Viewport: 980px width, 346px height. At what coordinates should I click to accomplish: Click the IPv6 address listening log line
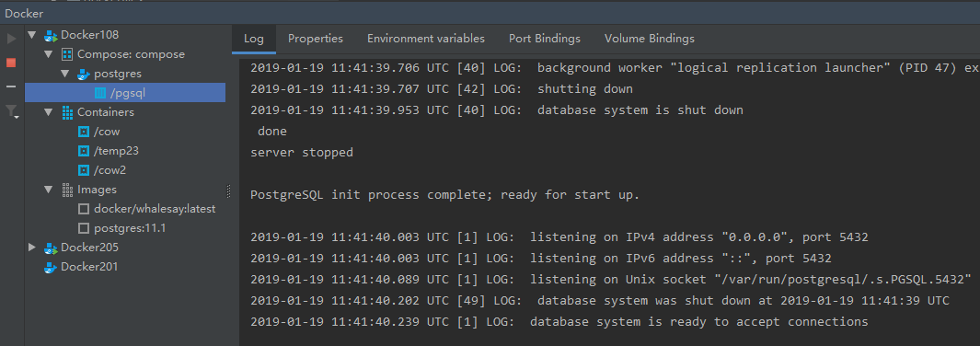pos(541,259)
